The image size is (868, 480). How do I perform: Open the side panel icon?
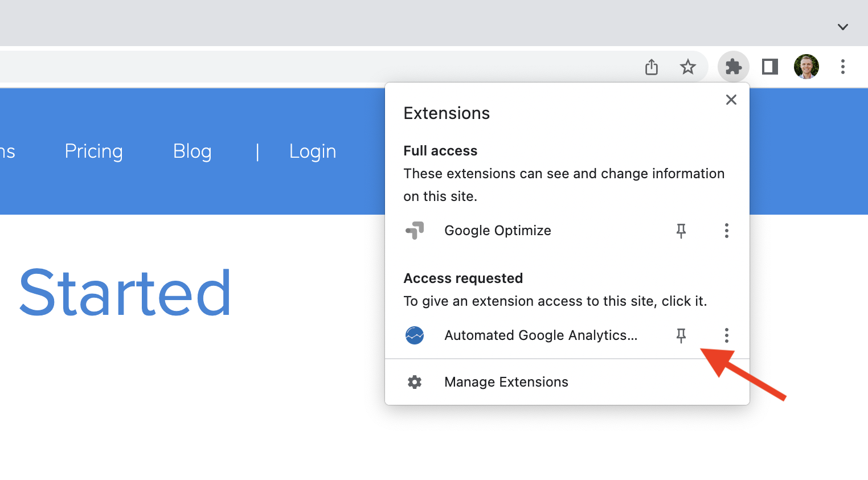pos(769,67)
